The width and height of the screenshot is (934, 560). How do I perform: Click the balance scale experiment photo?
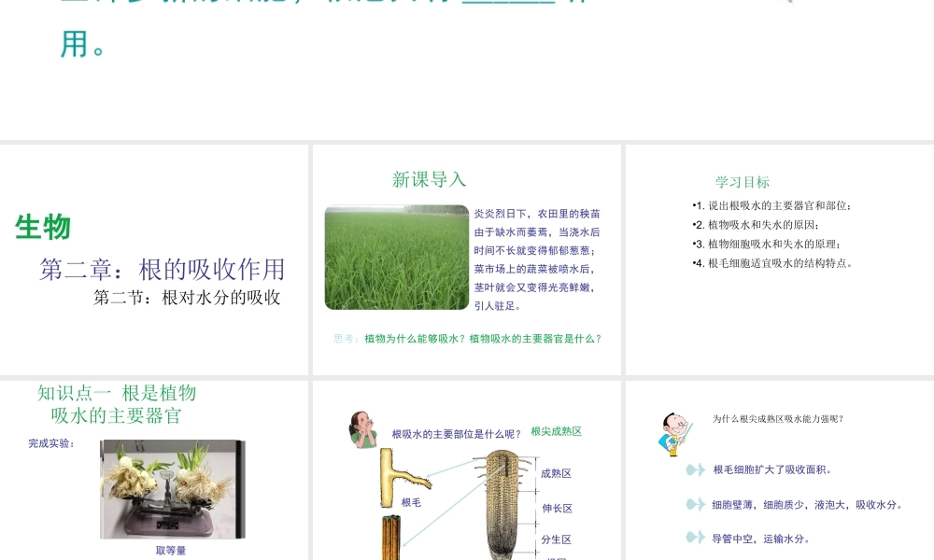pyautogui.click(x=173, y=489)
